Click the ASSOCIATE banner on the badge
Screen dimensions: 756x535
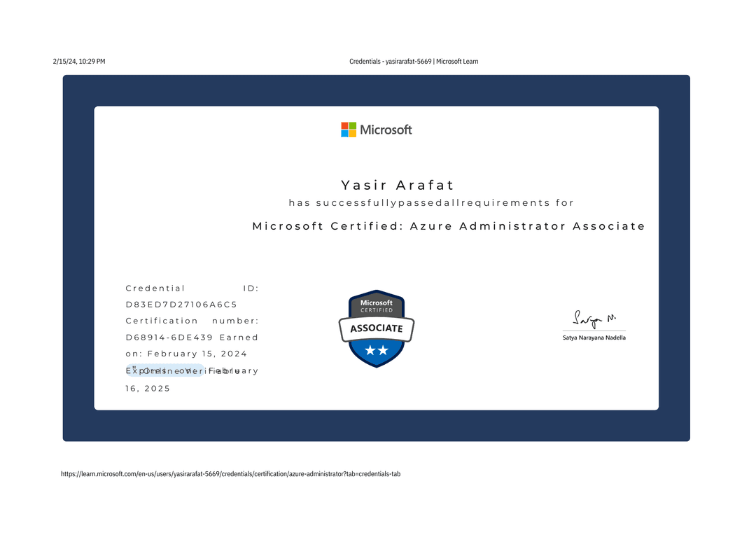pyautogui.click(x=377, y=328)
